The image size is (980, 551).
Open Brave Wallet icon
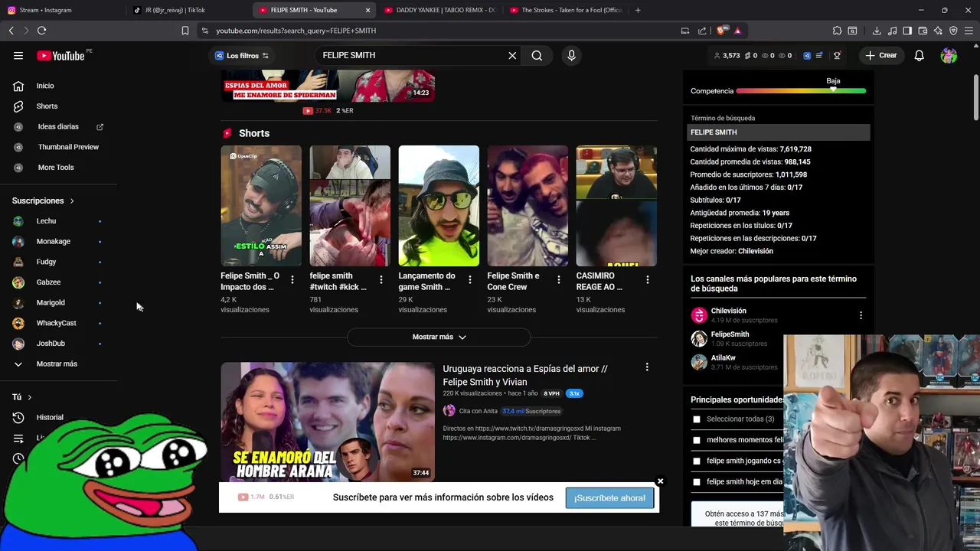pos(923,31)
